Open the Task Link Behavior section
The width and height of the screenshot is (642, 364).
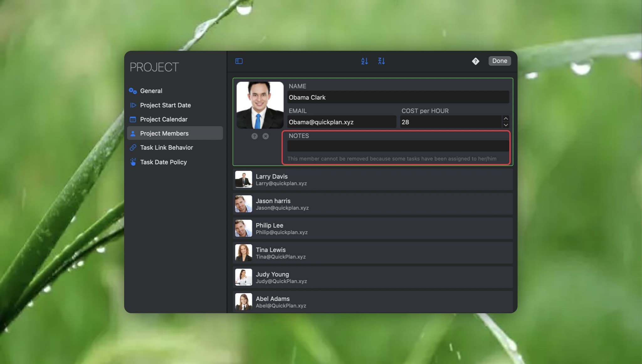coord(166,148)
